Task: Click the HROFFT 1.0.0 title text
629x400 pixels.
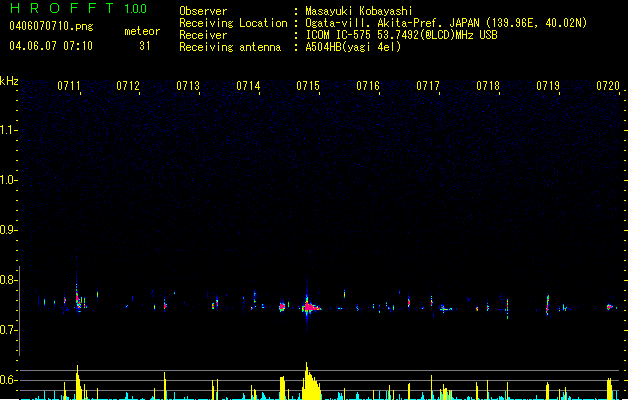Action: tap(79, 8)
